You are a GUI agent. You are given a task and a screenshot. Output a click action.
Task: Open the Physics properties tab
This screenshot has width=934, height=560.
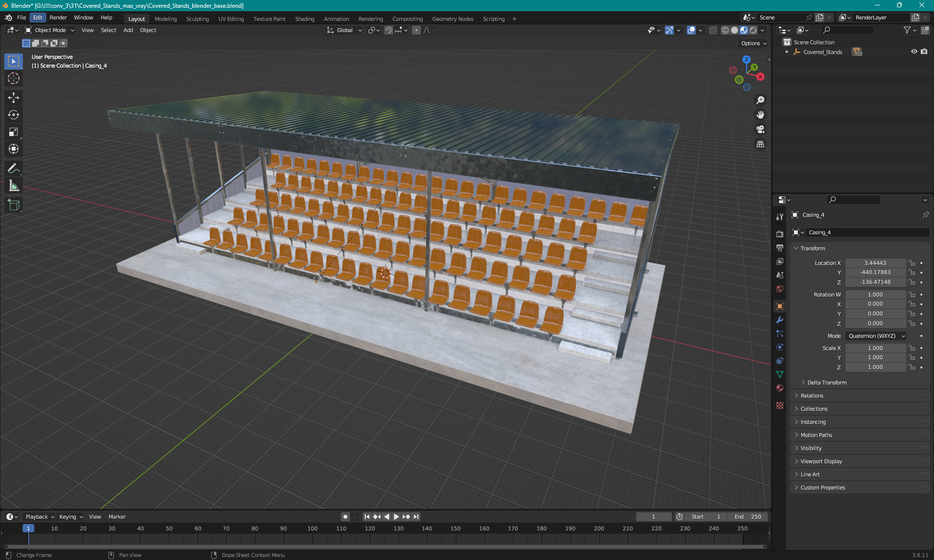pos(780,347)
